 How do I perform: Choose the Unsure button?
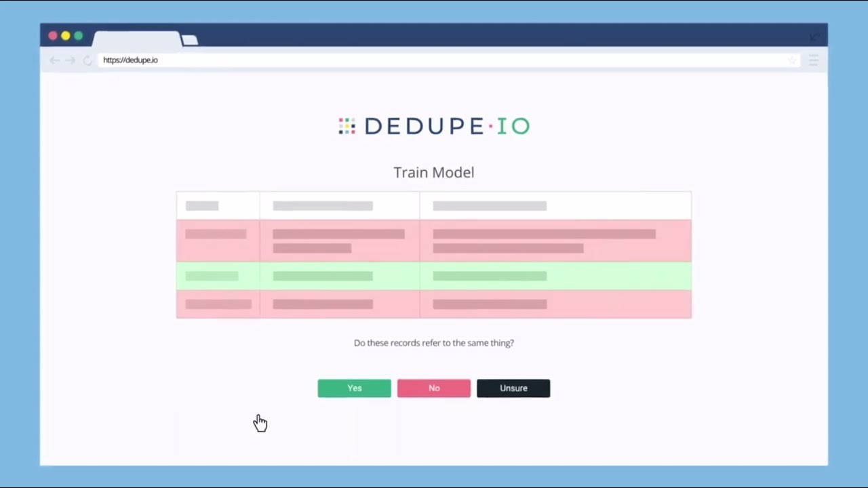pos(513,388)
